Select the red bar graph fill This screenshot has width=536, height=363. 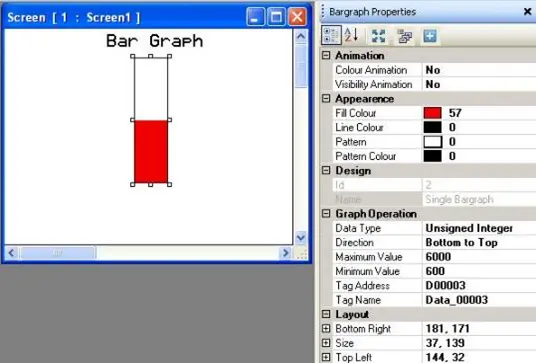[x=151, y=151]
